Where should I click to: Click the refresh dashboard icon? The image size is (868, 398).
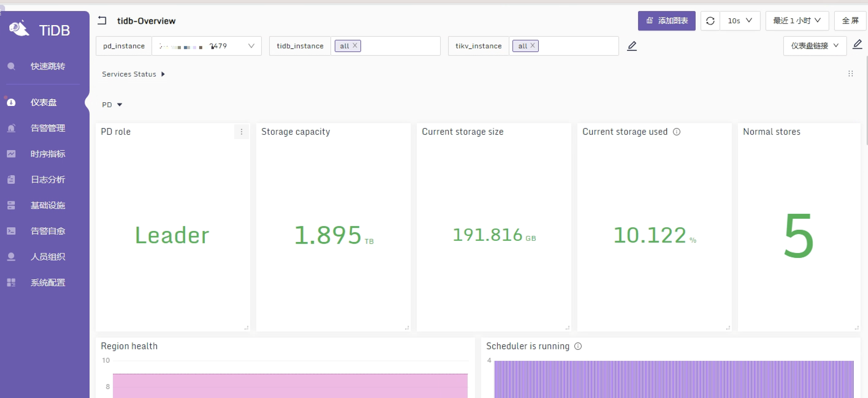710,21
